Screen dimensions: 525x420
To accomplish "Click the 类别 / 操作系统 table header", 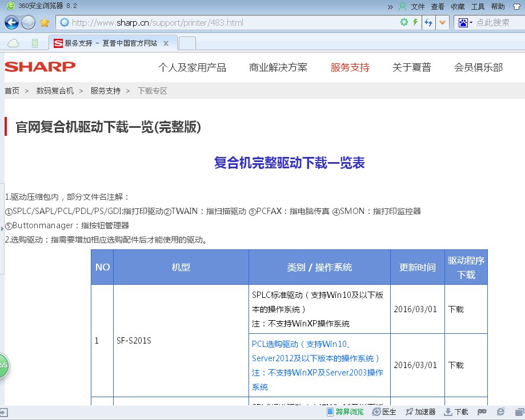I will pos(319,267).
